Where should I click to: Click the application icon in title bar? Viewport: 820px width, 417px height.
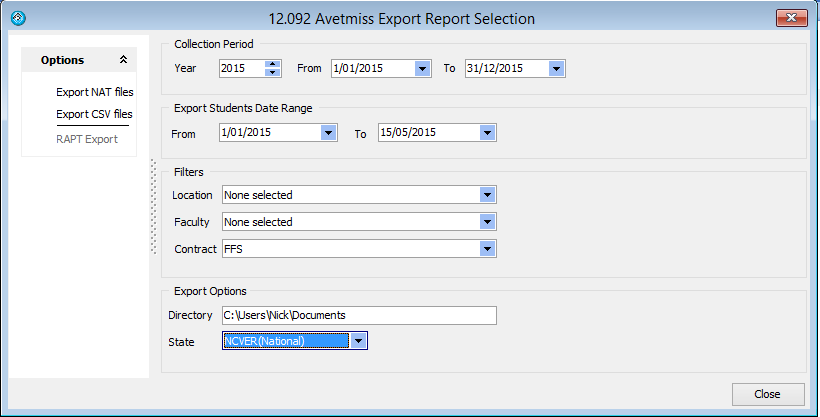click(17, 18)
